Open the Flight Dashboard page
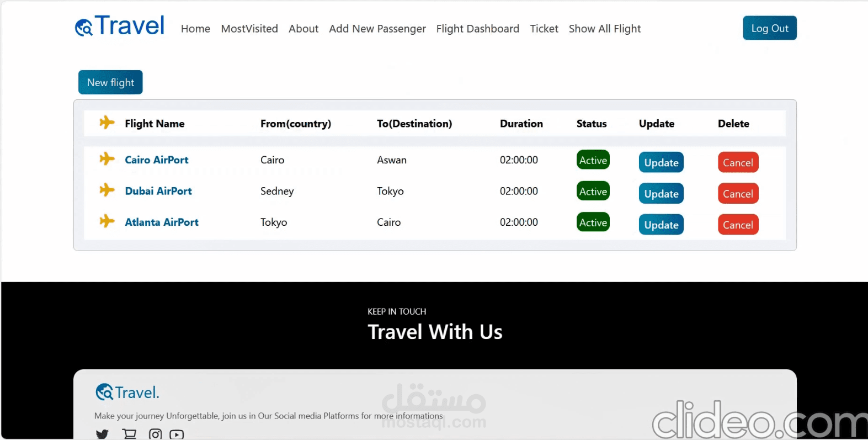The image size is (868, 440). [478, 29]
